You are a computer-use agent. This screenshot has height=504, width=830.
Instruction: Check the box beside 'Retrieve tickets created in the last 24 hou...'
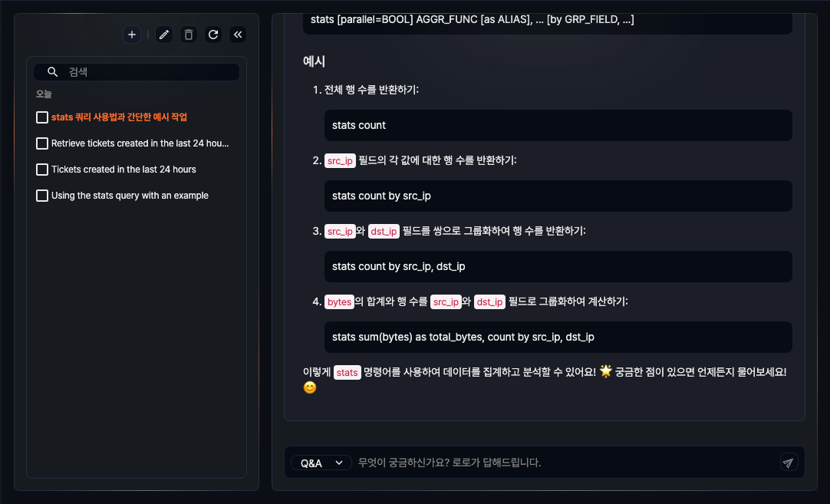[x=42, y=143]
